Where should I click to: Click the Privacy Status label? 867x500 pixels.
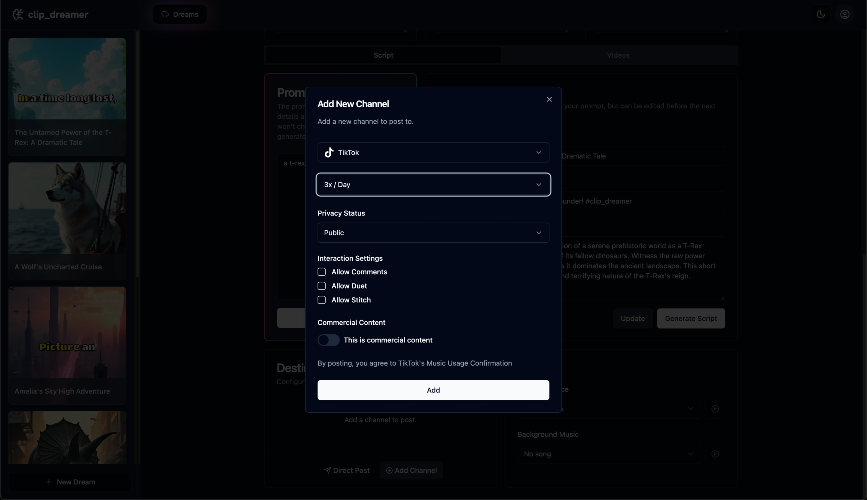341,213
